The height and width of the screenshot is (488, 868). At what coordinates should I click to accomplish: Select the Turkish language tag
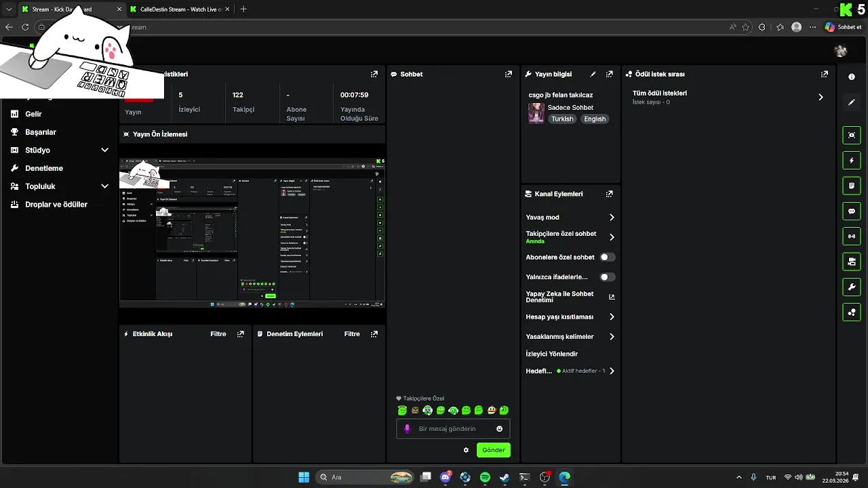[x=562, y=119]
